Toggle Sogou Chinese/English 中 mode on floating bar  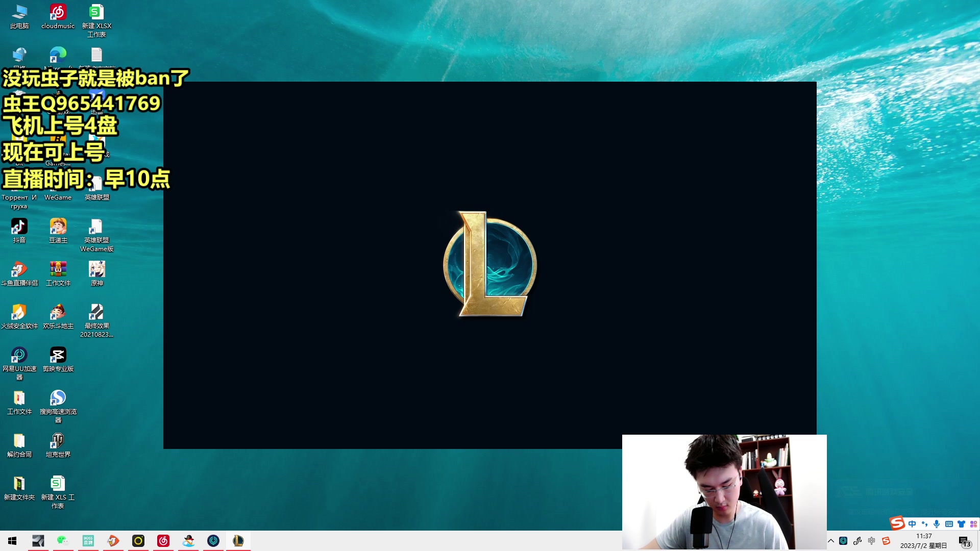pos(912,524)
